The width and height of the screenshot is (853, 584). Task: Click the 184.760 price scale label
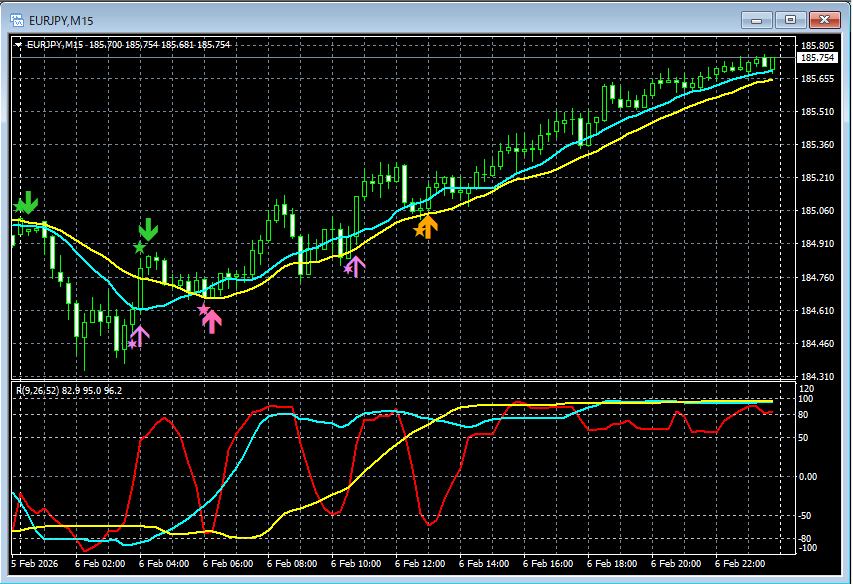click(x=817, y=277)
